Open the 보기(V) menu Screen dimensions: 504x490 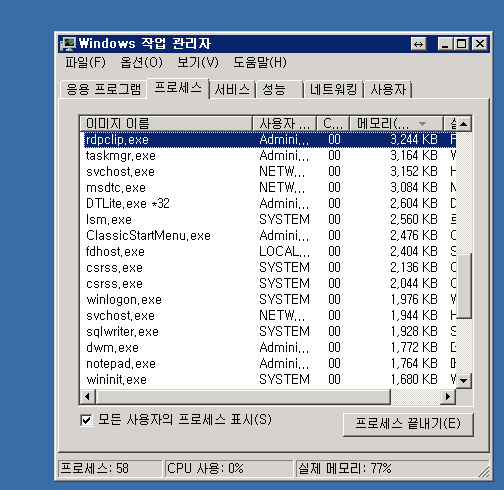(198, 62)
